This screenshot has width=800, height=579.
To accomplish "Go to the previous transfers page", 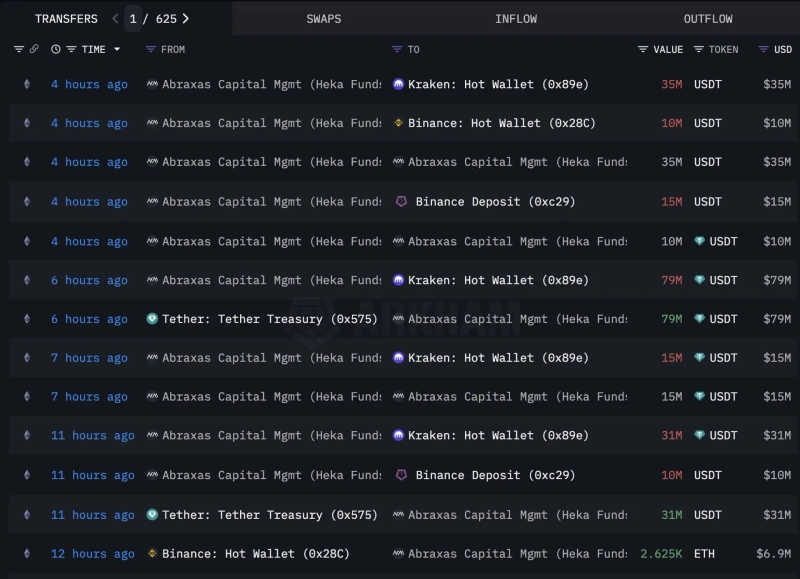I will tap(116, 18).
